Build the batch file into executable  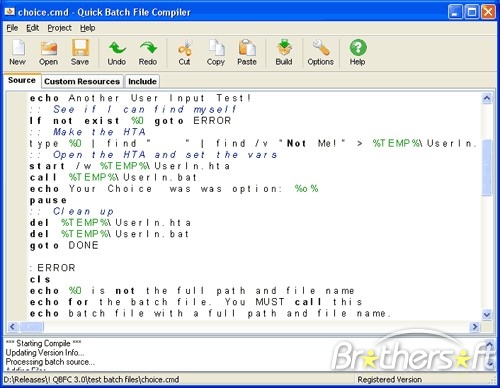click(x=284, y=52)
